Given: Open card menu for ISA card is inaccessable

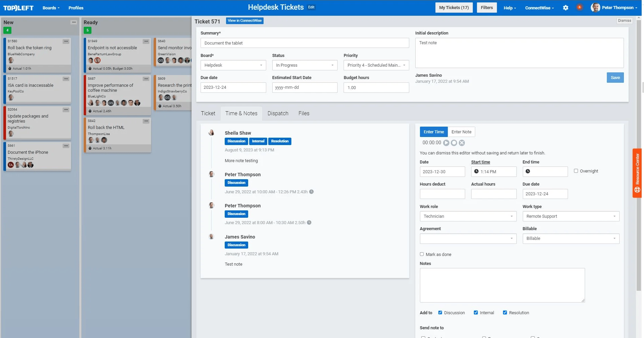Looking at the screenshot, I should pos(66,79).
